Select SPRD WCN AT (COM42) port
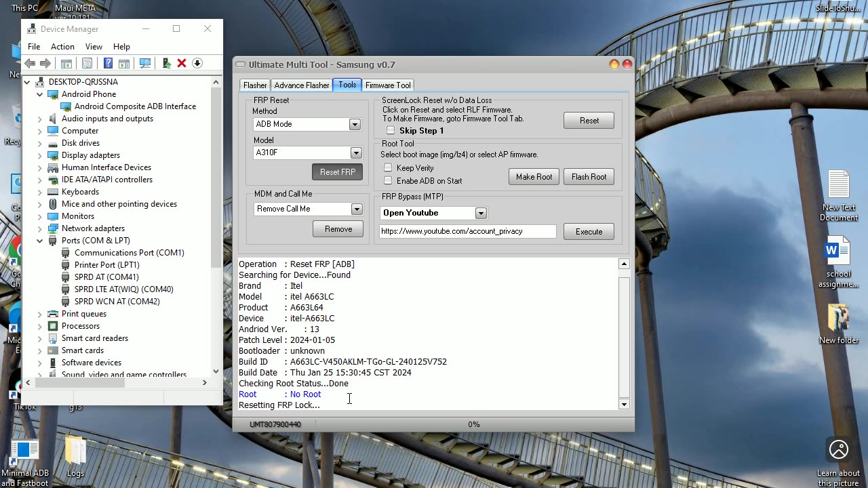Screen dimensions: 868x488 pyautogui.click(x=117, y=302)
